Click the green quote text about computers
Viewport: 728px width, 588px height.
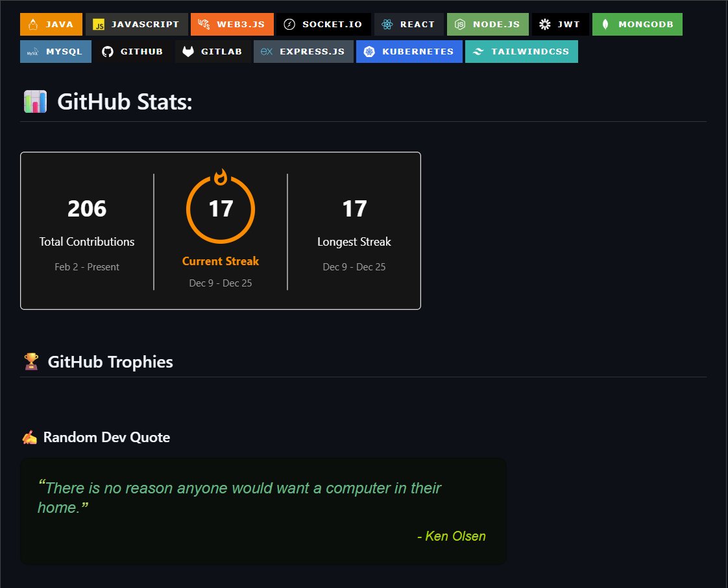pyautogui.click(x=239, y=498)
